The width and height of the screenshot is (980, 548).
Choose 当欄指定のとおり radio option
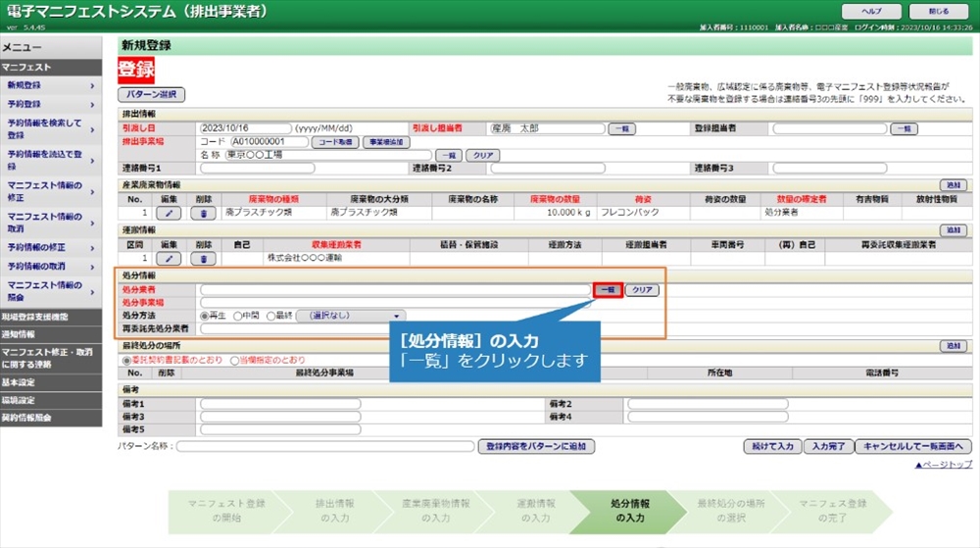click(x=234, y=361)
